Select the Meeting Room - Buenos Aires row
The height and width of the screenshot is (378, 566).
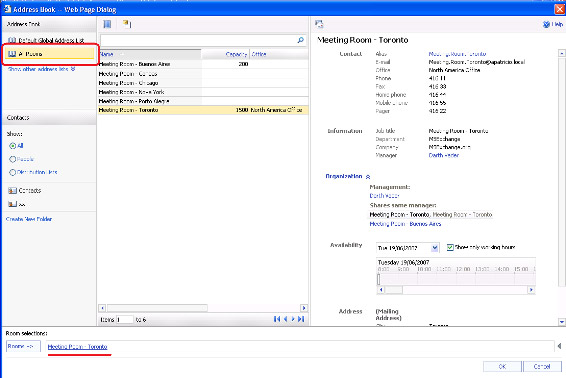pos(203,64)
